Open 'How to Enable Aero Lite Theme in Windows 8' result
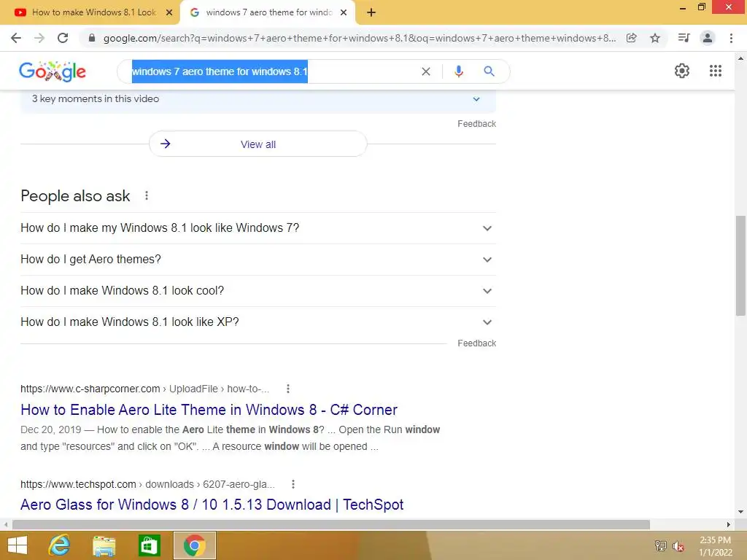The height and width of the screenshot is (560, 747). [x=209, y=410]
